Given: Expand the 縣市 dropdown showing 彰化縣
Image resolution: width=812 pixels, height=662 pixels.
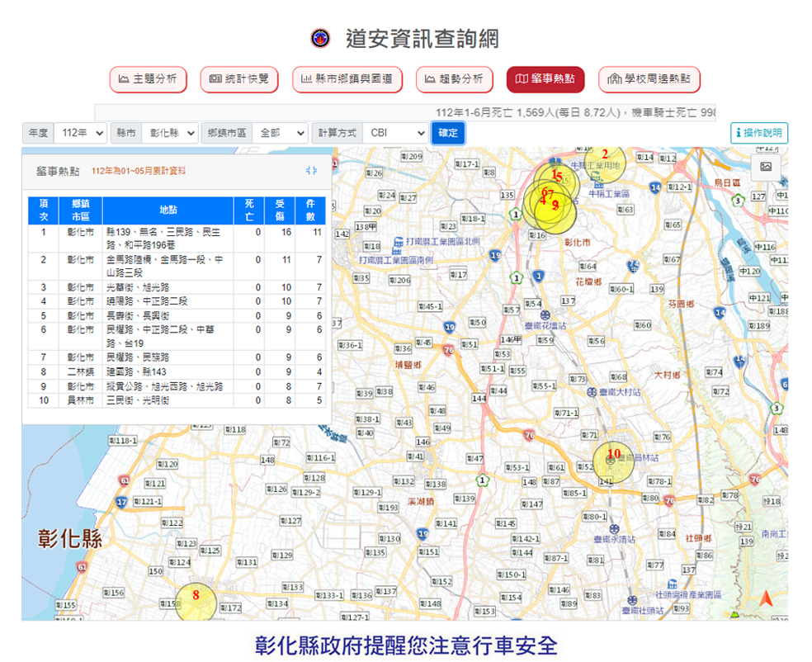Looking at the screenshot, I should (x=169, y=133).
